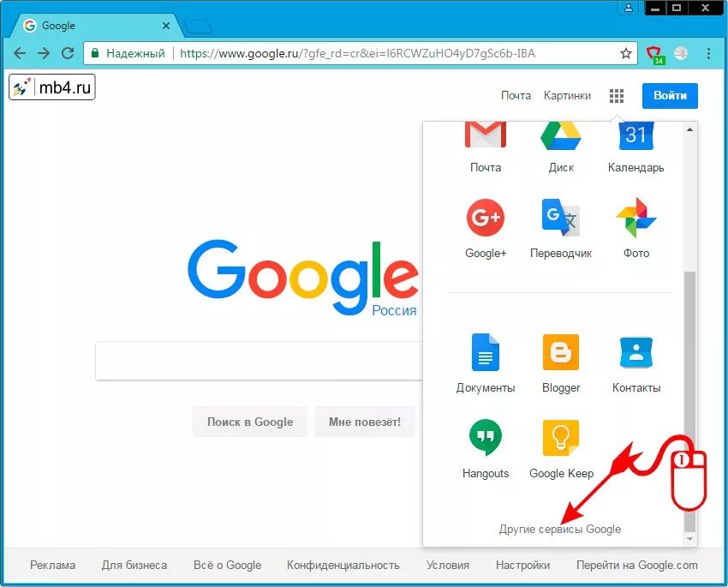The height and width of the screenshot is (587, 728).
Task: Open the Chrome profile person icon
Action: [629, 8]
